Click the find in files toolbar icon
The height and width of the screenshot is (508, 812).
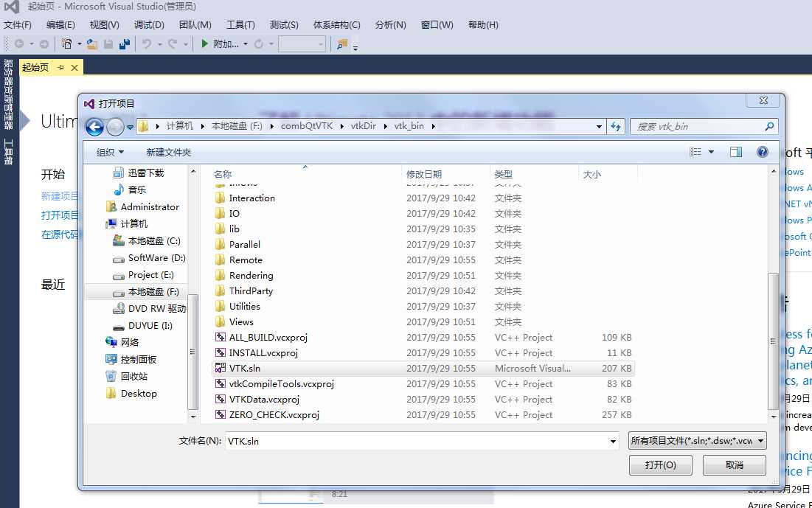tap(341, 44)
